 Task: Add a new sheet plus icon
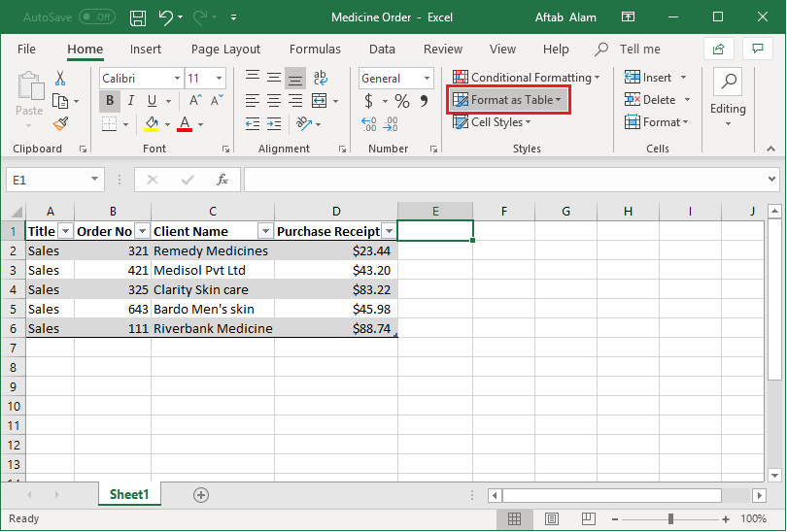[201, 495]
